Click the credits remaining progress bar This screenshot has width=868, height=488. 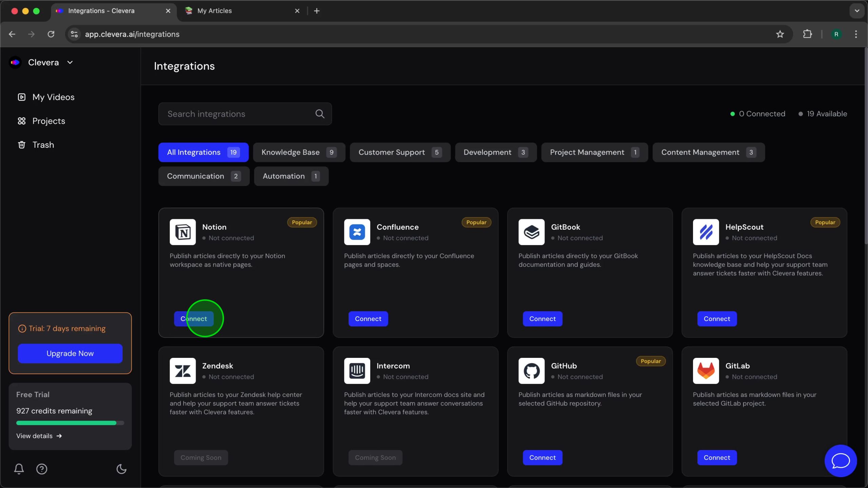point(70,423)
